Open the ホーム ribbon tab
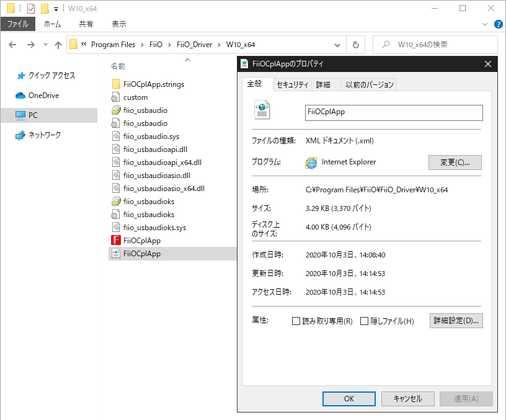 coord(52,24)
